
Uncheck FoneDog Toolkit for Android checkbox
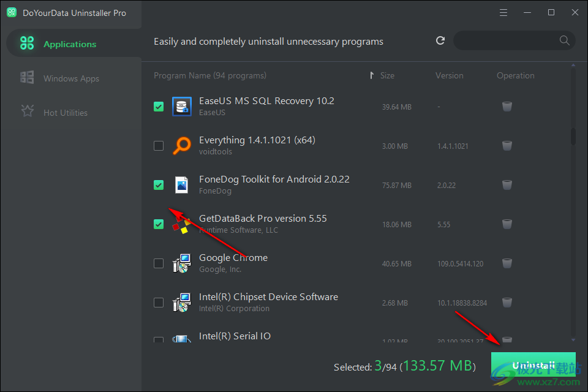point(159,185)
